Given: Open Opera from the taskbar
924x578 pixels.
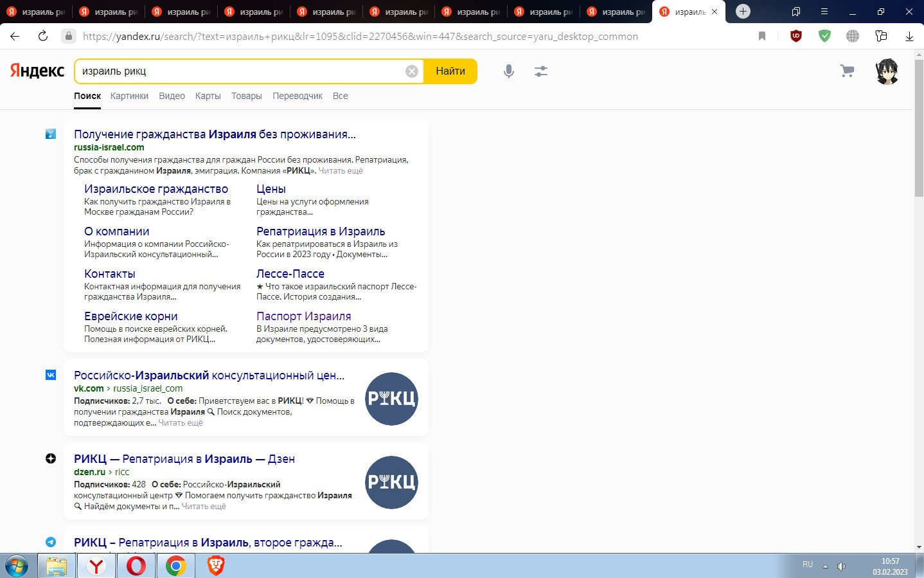Looking at the screenshot, I should (136, 566).
